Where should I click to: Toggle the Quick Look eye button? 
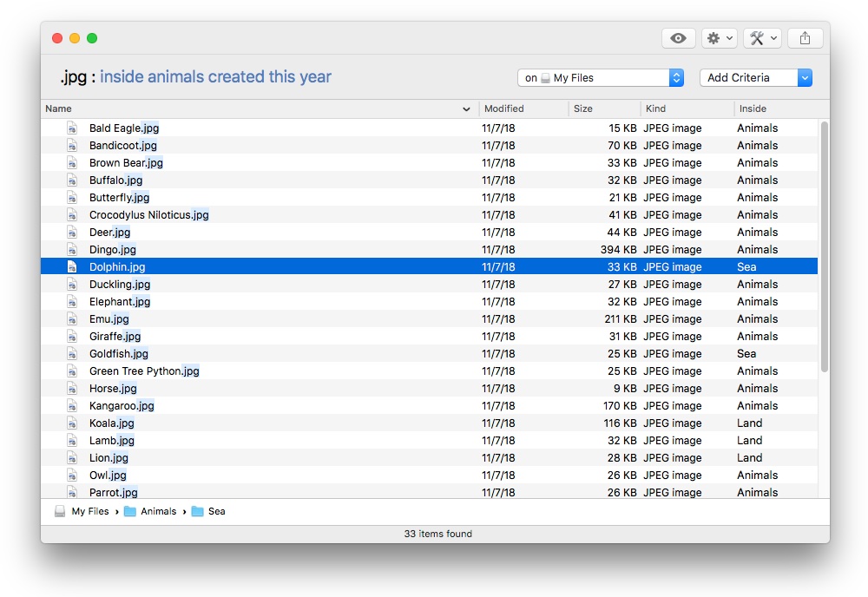678,38
